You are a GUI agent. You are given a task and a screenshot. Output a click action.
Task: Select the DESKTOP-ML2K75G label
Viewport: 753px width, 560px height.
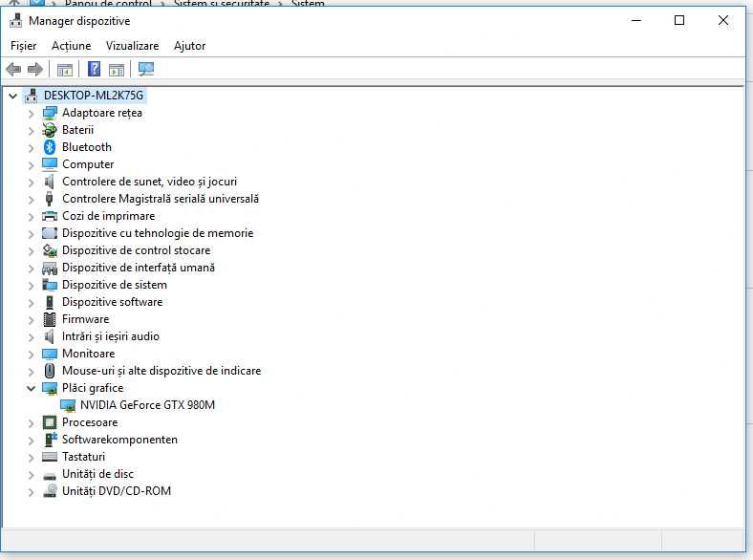click(x=94, y=96)
